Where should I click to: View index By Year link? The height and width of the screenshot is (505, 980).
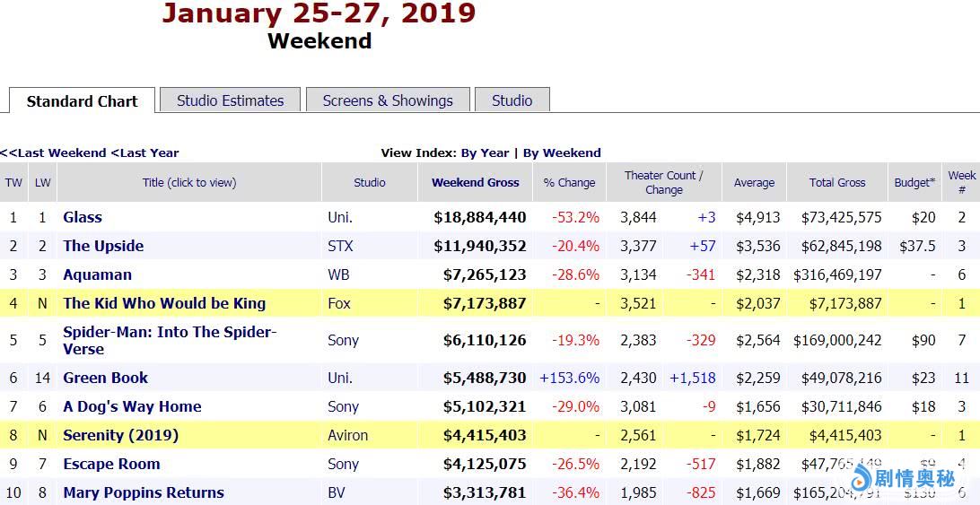[485, 152]
